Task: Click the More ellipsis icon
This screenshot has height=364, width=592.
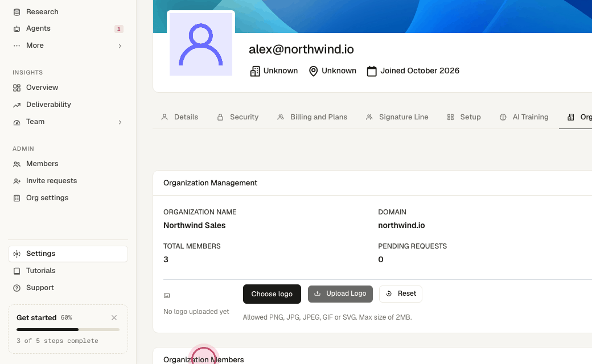Action: (x=17, y=45)
